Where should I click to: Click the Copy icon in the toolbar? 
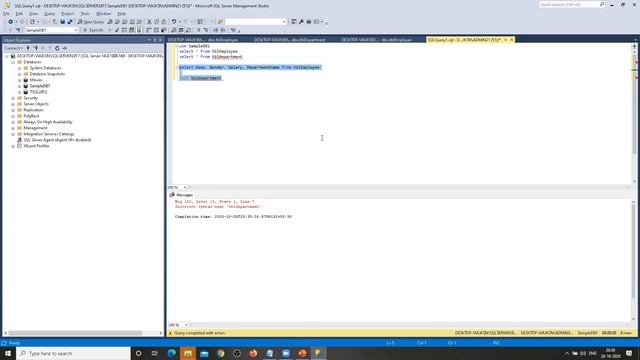pos(156,22)
